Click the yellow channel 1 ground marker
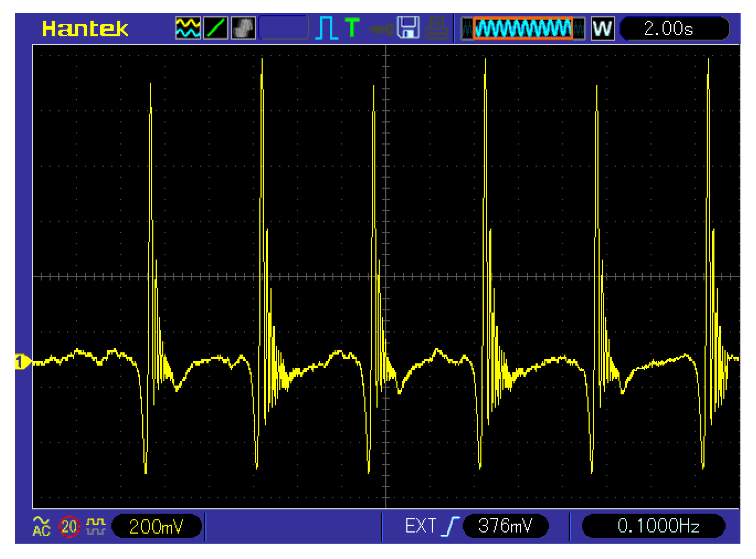Screen dimensions: 756x559 point(23,362)
